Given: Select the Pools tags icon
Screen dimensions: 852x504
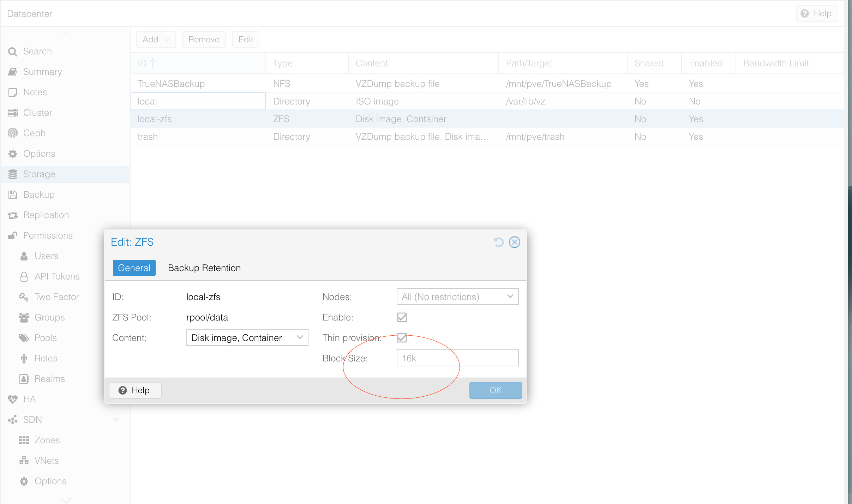Looking at the screenshot, I should click(x=24, y=338).
